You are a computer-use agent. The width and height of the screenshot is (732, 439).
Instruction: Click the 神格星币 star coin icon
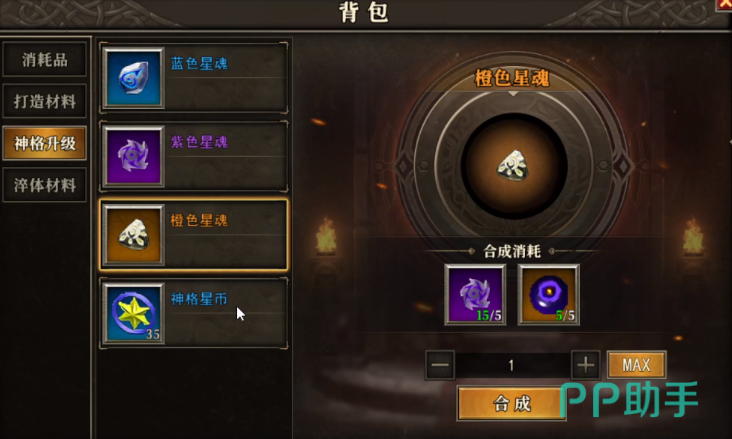point(134,313)
